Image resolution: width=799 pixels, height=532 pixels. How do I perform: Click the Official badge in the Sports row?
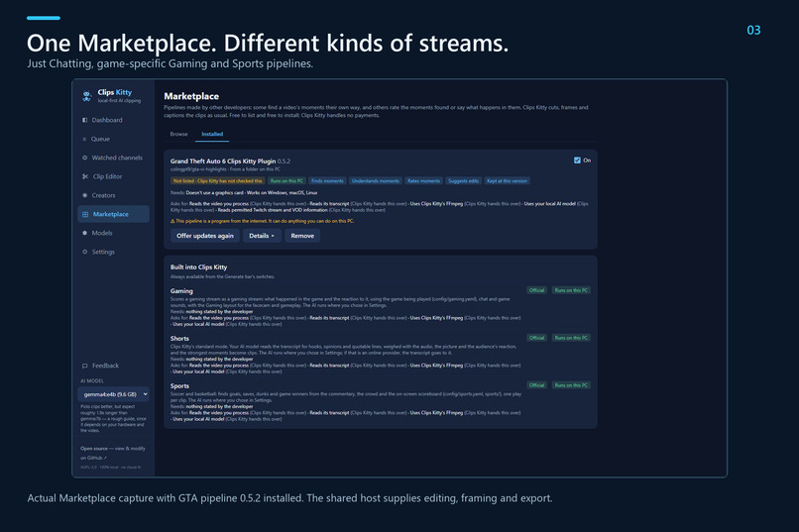click(536, 385)
